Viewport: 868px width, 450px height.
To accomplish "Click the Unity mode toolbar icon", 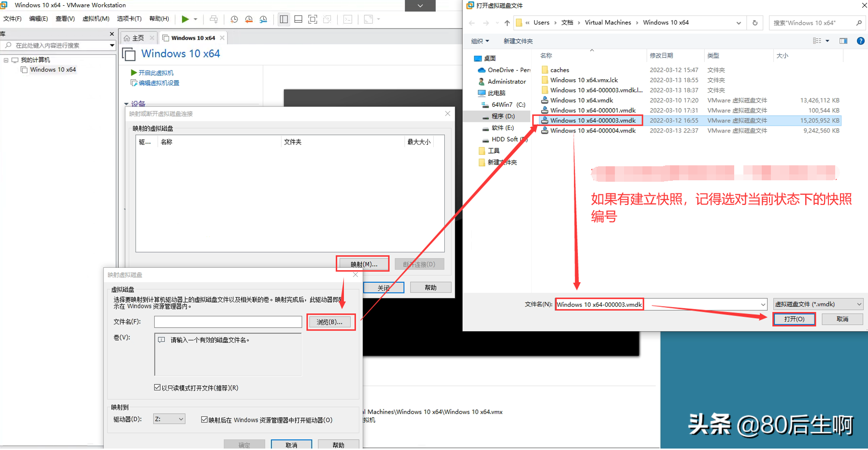I will [327, 19].
